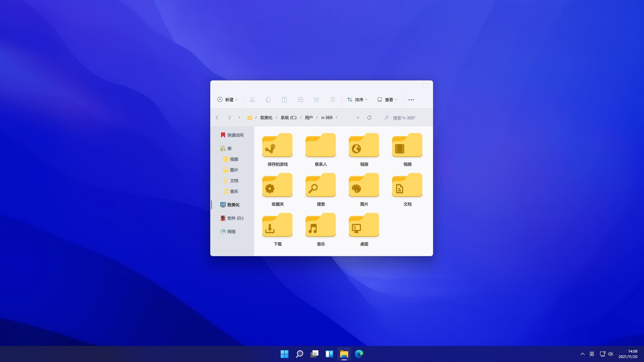Click the folder icon in address bar
The height and width of the screenshot is (362, 644).
pos(250,118)
